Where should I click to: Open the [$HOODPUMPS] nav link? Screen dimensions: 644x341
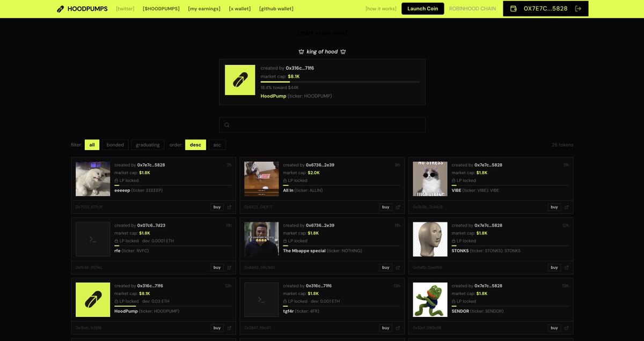pyautogui.click(x=161, y=9)
